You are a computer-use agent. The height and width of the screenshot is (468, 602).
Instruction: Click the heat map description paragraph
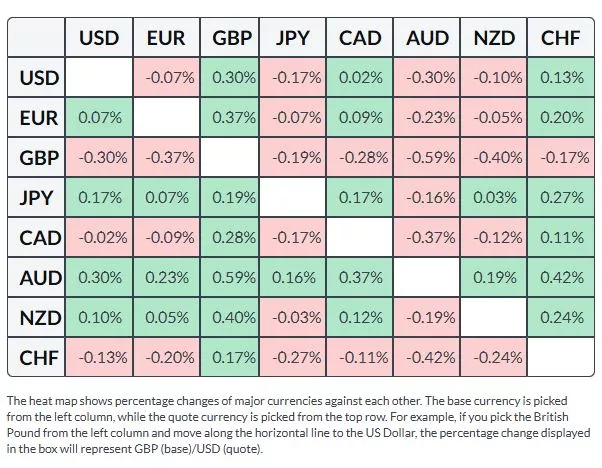300,424
